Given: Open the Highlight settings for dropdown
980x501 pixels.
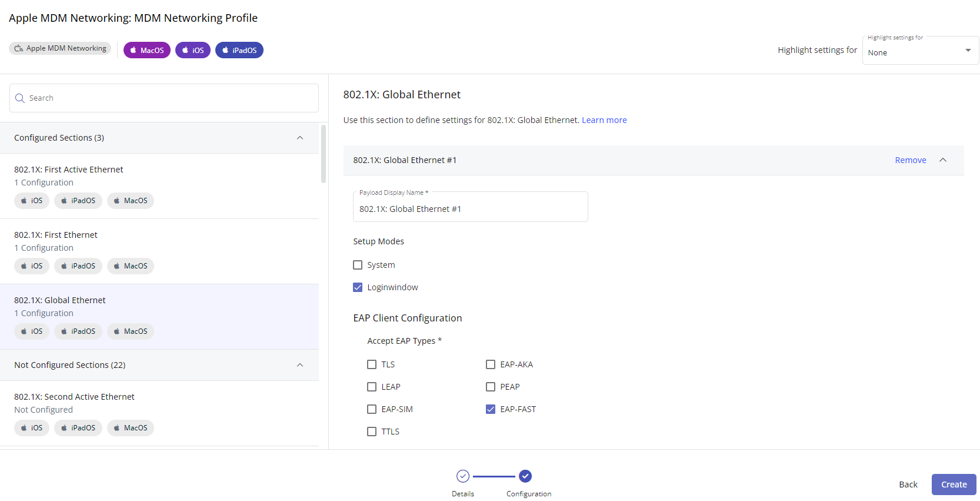Looking at the screenshot, I should pos(921,51).
